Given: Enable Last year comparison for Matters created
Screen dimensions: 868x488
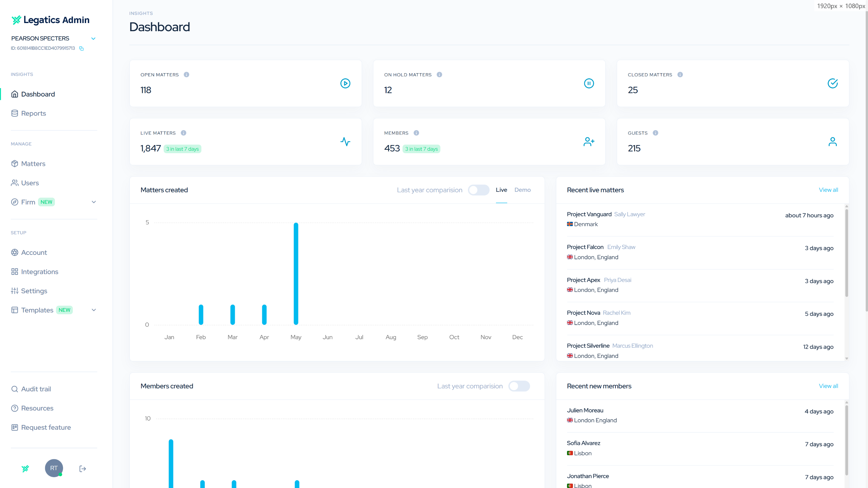Looking at the screenshot, I should pos(478,190).
